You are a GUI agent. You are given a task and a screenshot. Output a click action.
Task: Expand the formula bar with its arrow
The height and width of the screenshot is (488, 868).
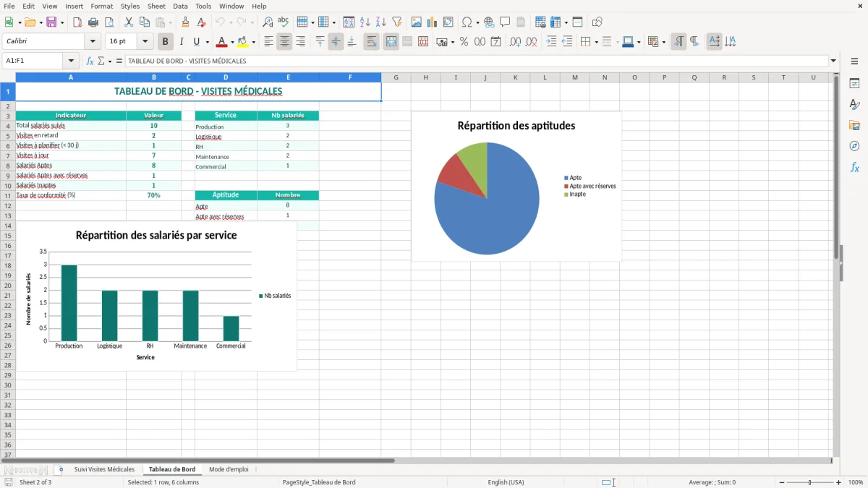tap(833, 61)
